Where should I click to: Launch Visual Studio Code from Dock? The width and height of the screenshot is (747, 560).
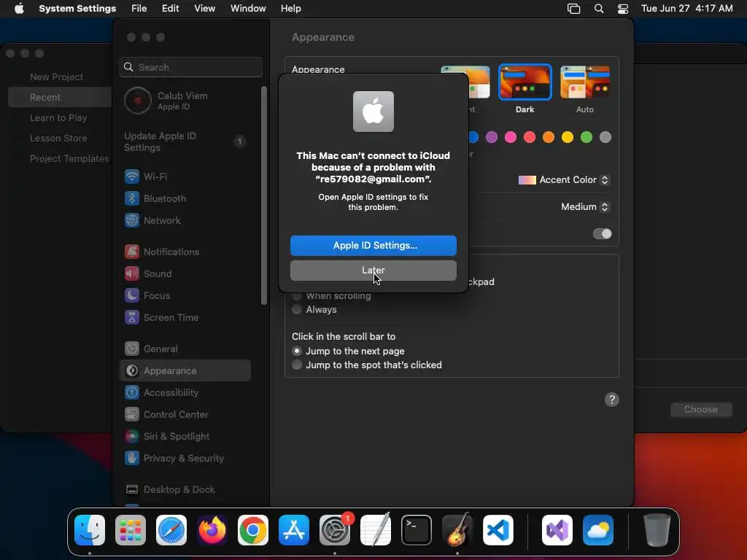(x=498, y=530)
